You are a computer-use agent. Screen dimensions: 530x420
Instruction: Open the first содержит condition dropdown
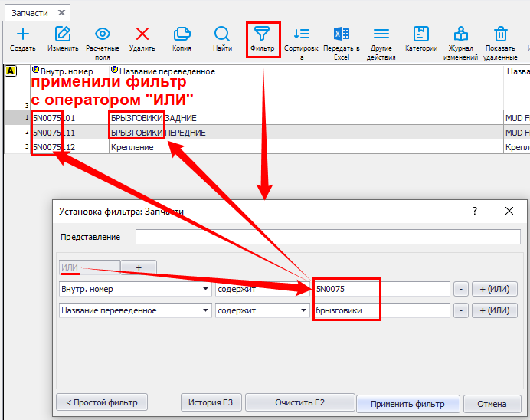[x=303, y=290]
